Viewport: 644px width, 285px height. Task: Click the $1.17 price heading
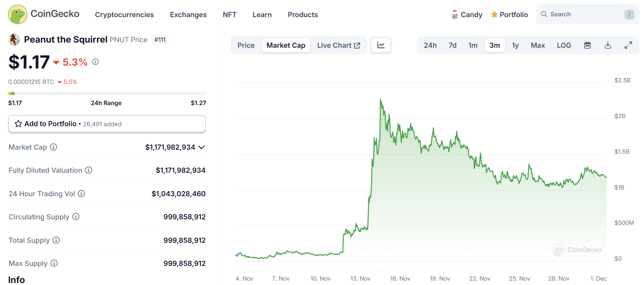(x=29, y=62)
